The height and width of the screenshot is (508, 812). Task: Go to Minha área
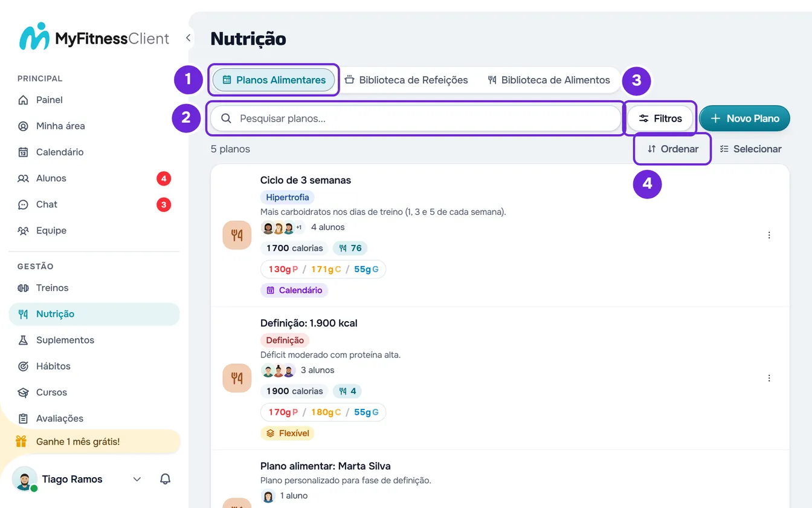pos(94,126)
